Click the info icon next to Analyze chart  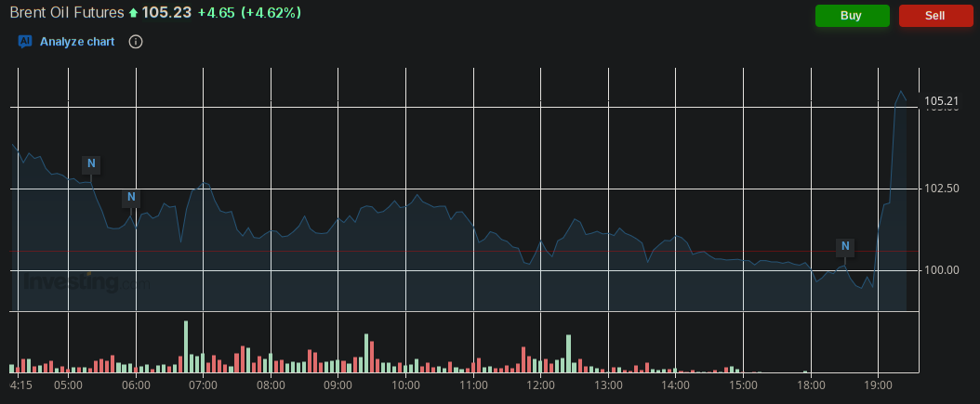(x=136, y=42)
